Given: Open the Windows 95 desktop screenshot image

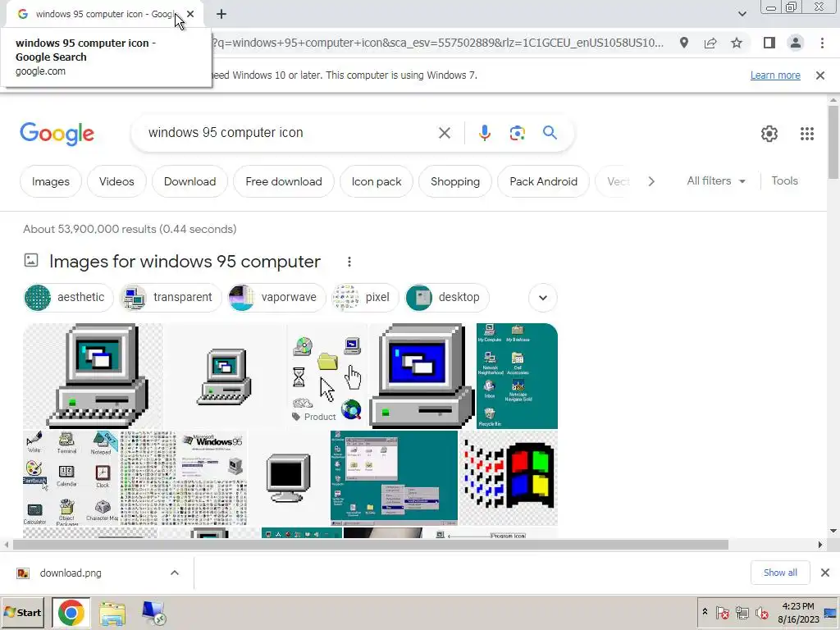Looking at the screenshot, I should click(x=394, y=478).
